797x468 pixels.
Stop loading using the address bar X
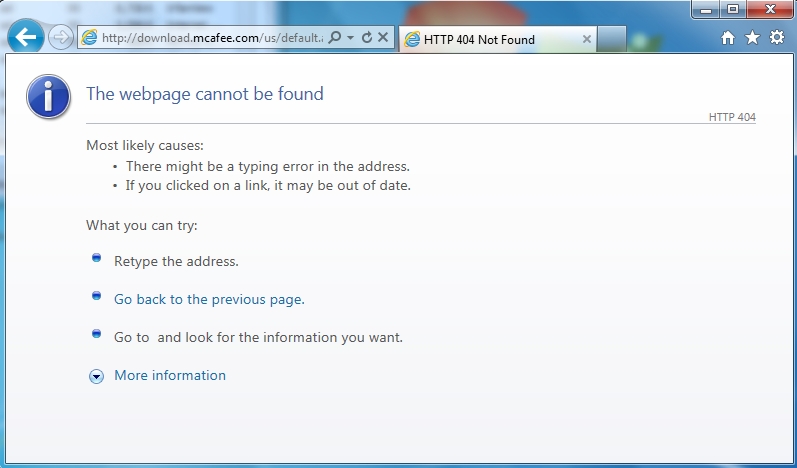pos(383,38)
